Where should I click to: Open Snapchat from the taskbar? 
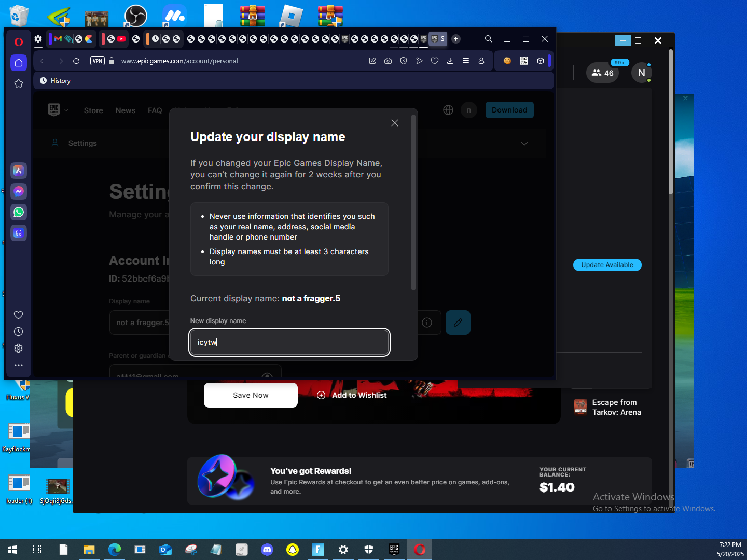tap(293, 550)
